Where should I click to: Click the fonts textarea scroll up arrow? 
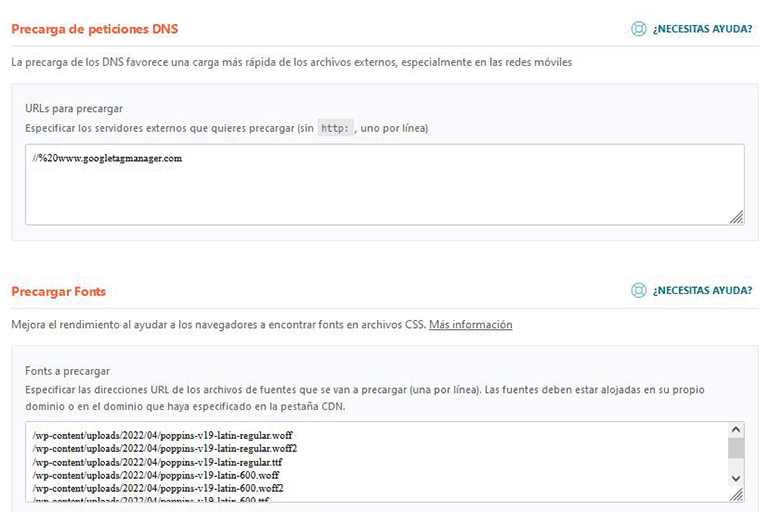(736, 430)
